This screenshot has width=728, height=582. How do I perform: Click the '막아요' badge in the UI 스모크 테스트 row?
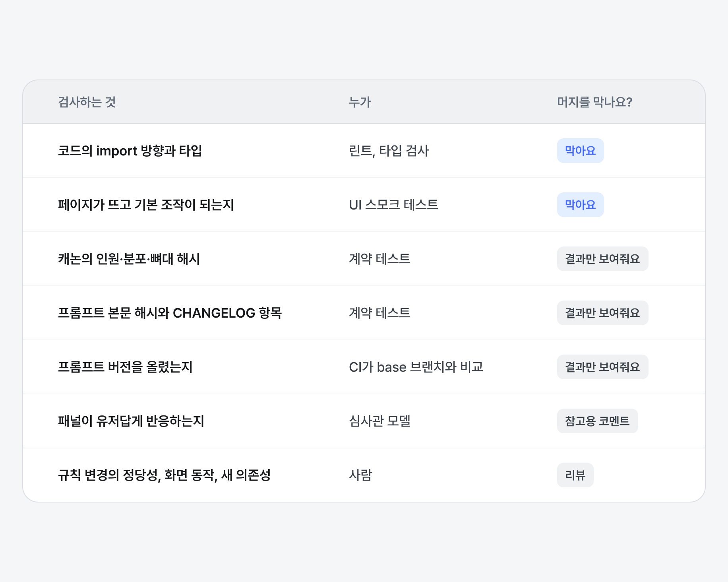tap(580, 205)
